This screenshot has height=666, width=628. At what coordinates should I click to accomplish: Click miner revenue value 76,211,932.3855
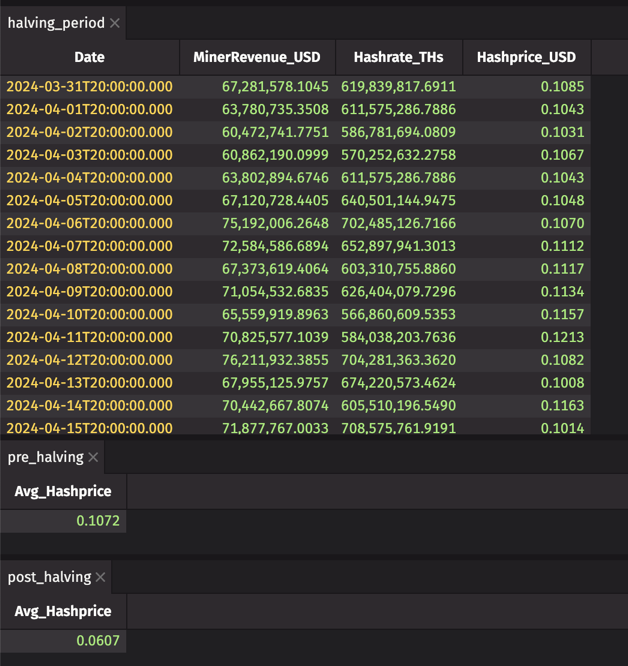click(x=275, y=360)
